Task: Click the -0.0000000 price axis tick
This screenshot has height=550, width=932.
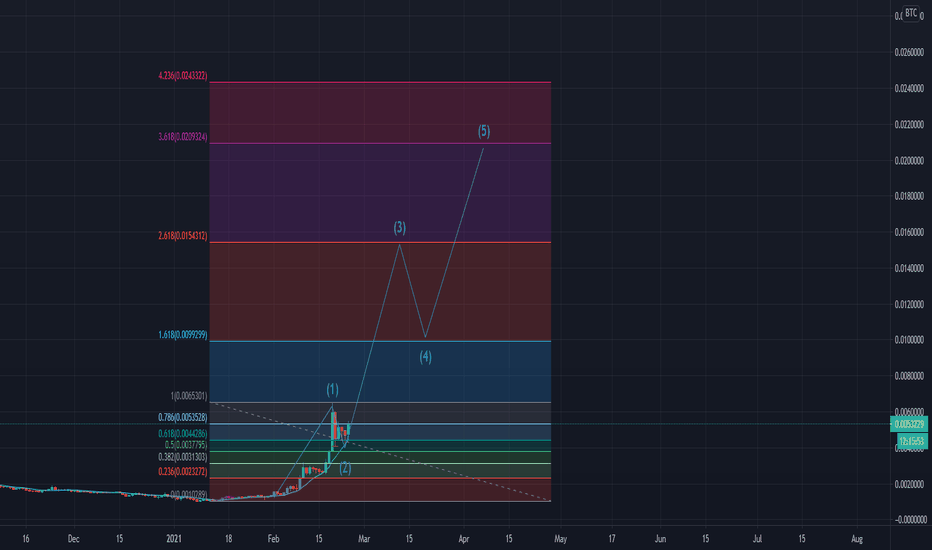Action: 909,520
